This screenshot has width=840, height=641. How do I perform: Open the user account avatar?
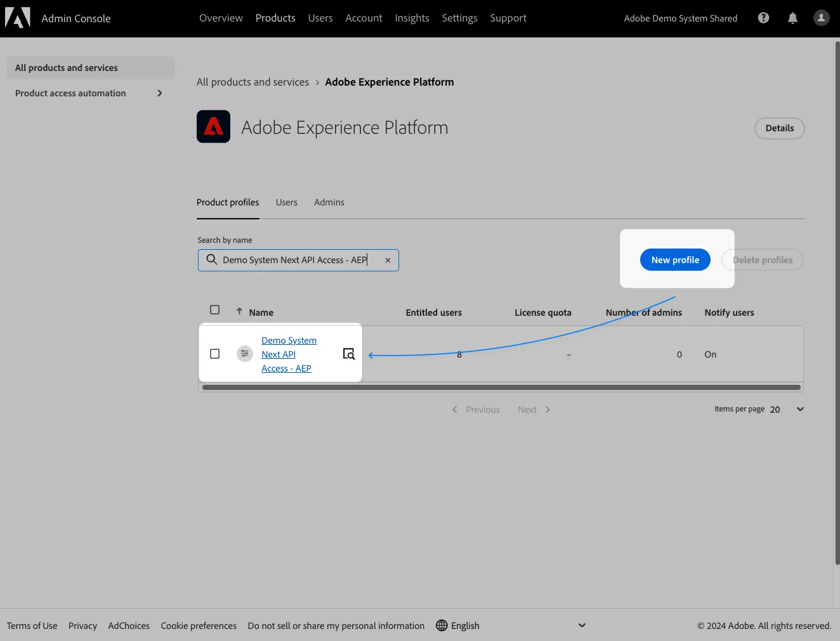pyautogui.click(x=822, y=18)
